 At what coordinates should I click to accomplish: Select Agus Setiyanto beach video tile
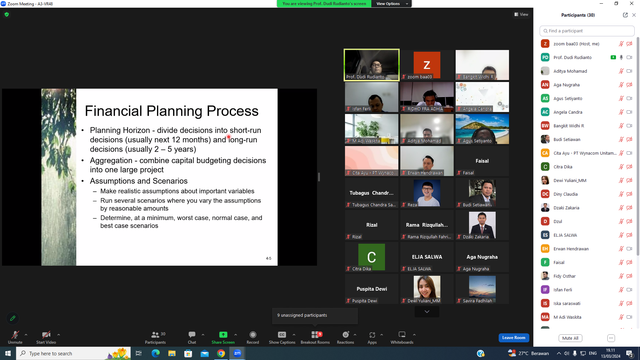[482, 129]
